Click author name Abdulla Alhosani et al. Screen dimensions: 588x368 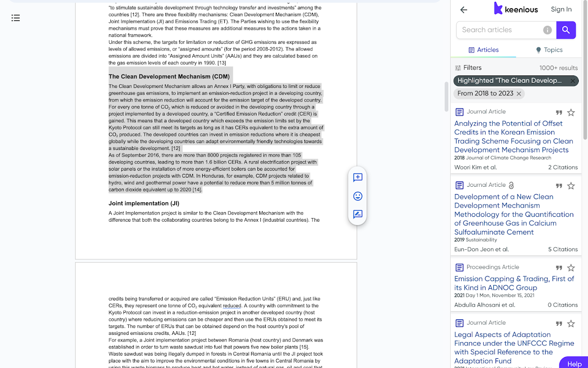(485, 305)
